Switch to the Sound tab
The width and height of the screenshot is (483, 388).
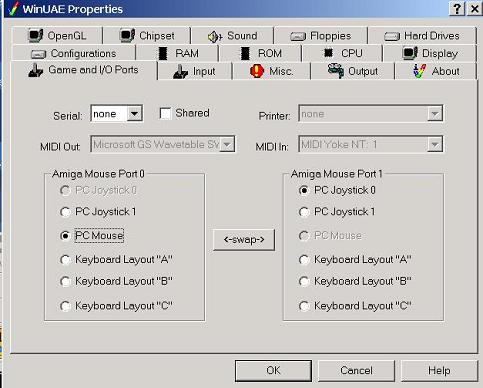click(x=232, y=36)
